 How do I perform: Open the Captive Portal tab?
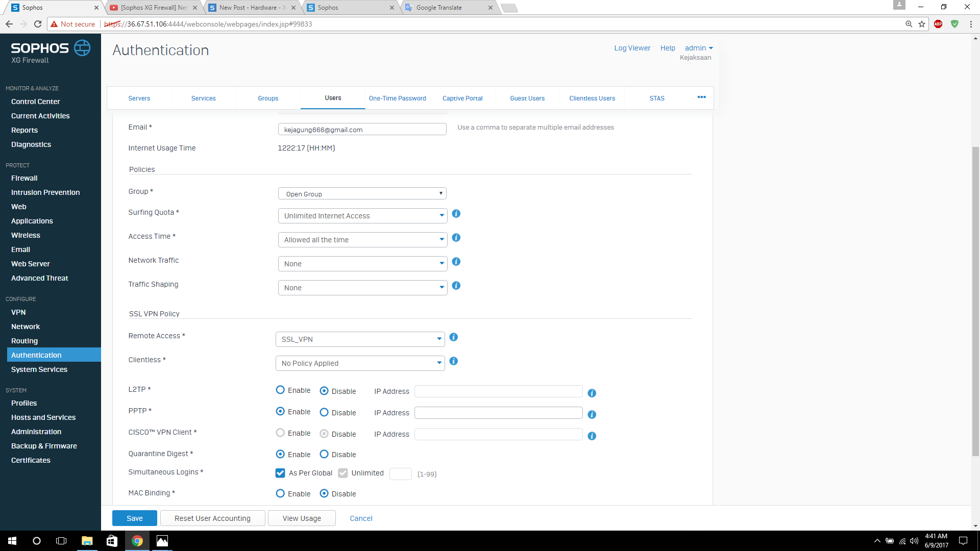pos(462,98)
